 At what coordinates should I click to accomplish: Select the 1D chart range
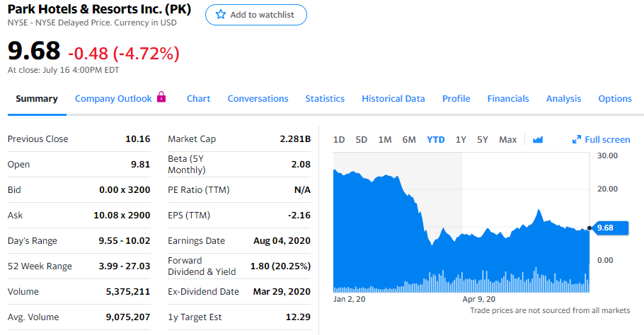pos(339,139)
